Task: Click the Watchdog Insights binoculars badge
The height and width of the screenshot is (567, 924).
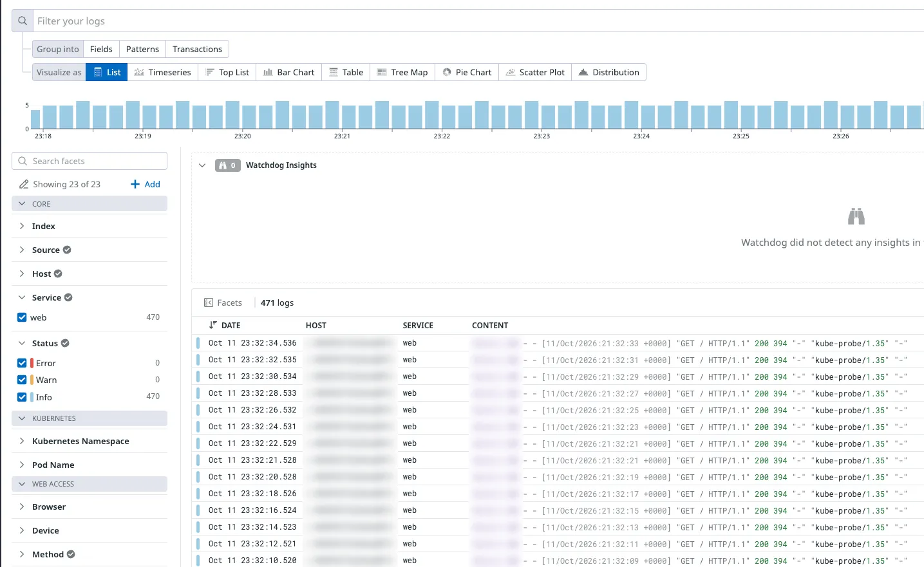Action: pos(228,165)
